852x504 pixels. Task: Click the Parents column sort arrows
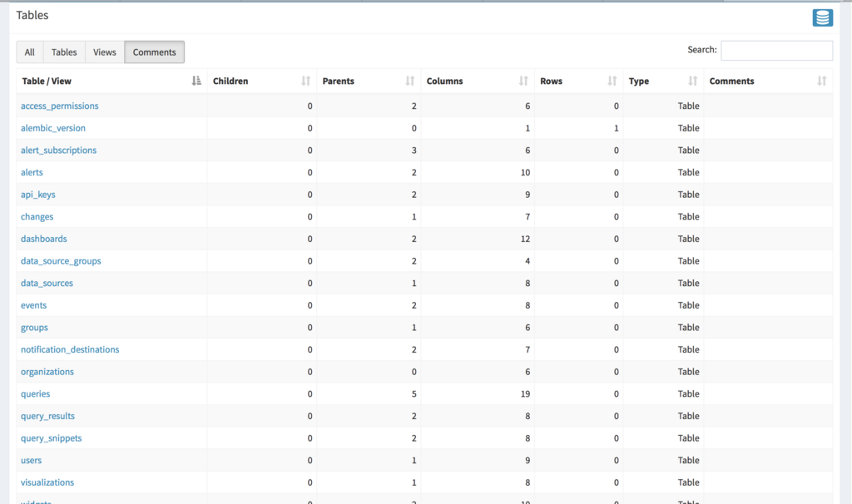point(410,81)
